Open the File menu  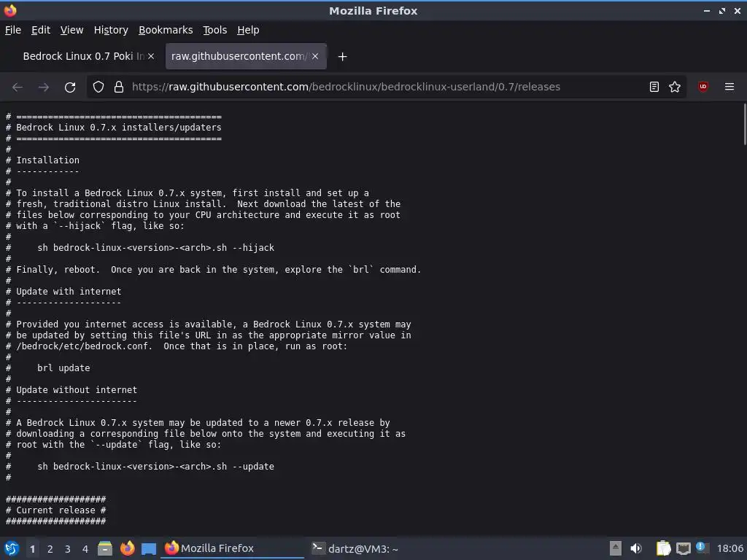[13, 30]
